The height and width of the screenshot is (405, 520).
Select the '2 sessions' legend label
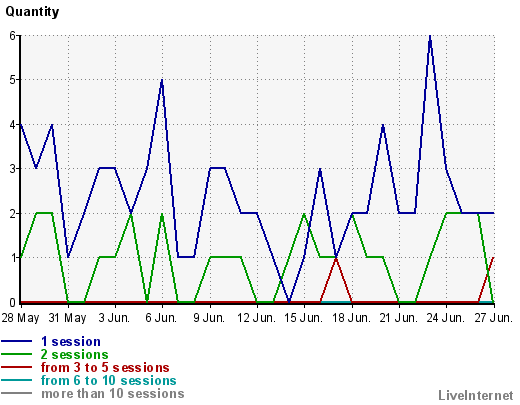click(75, 354)
